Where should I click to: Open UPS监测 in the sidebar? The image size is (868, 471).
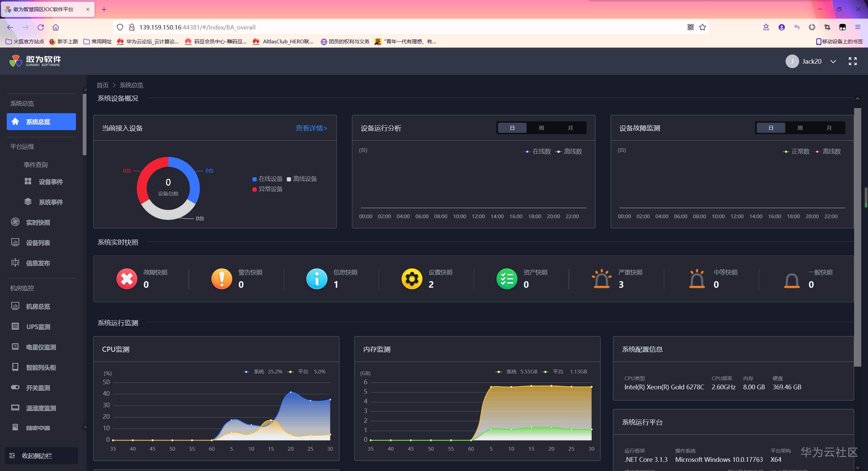click(38, 327)
